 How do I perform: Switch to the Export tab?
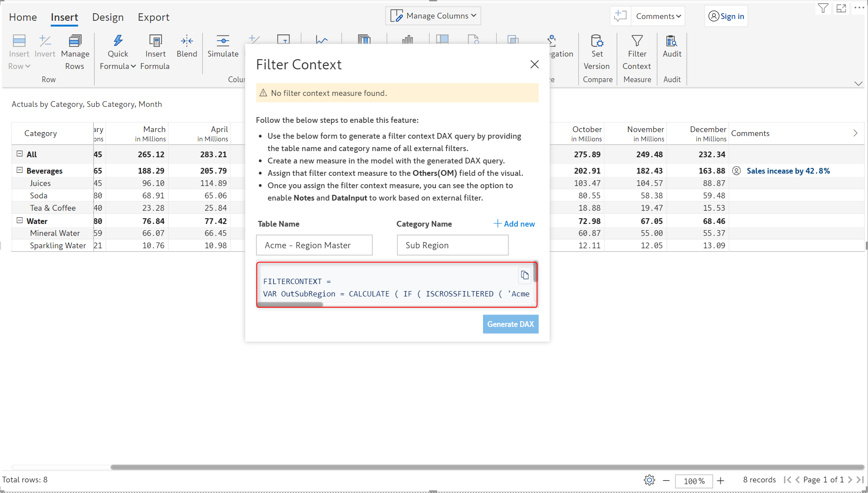point(153,17)
